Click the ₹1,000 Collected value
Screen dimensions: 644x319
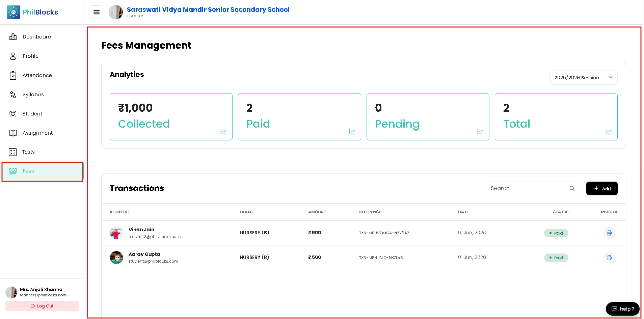tap(135, 108)
